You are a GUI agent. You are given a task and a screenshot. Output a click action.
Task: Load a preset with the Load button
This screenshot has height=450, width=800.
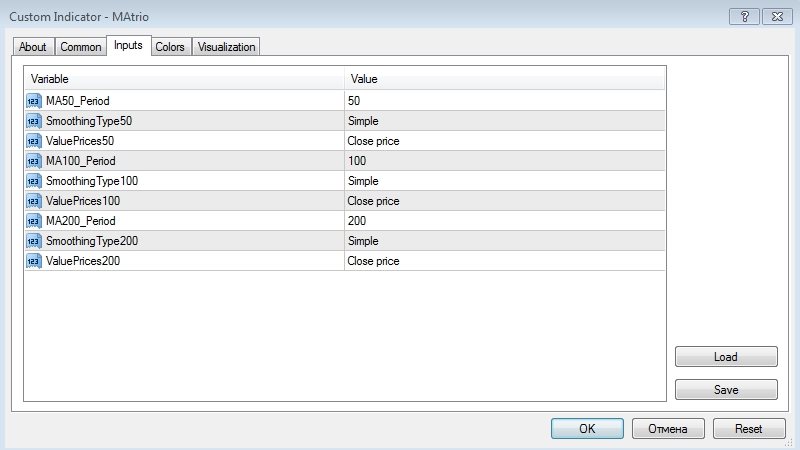(x=726, y=357)
